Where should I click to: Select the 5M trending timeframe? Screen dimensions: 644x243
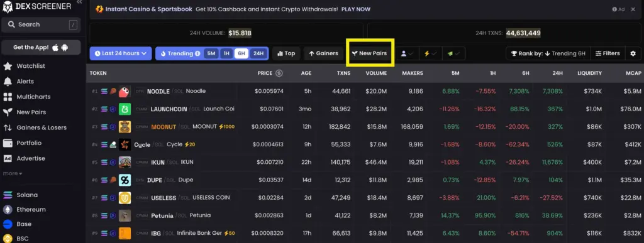(x=211, y=53)
